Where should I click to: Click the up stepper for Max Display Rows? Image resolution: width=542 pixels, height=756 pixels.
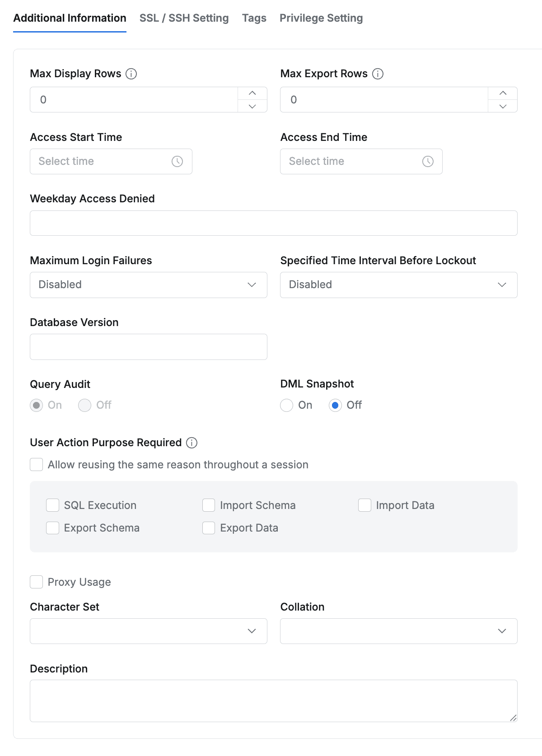(x=252, y=93)
